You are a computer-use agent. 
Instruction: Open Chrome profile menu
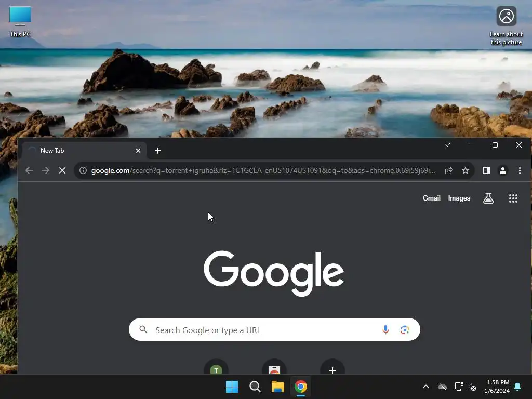[x=503, y=170]
